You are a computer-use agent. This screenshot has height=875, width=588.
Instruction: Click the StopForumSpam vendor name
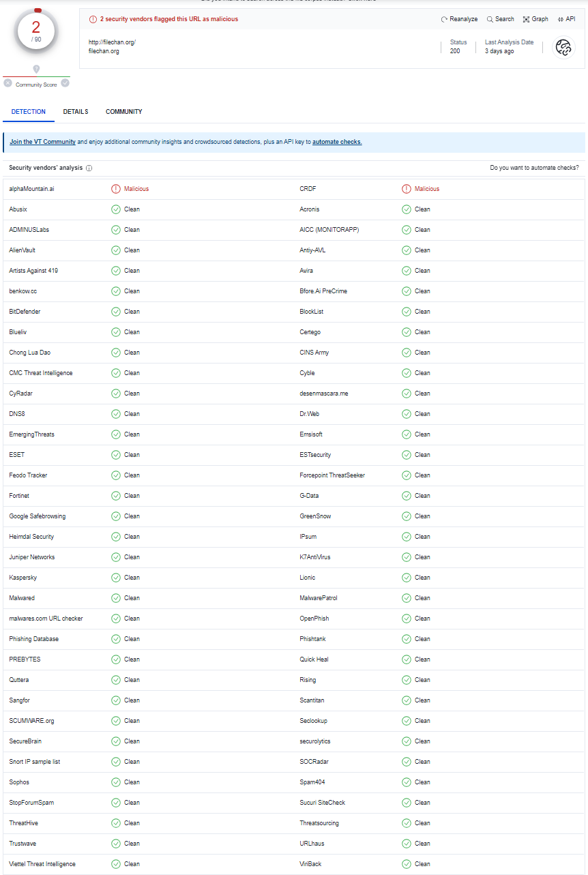(31, 803)
